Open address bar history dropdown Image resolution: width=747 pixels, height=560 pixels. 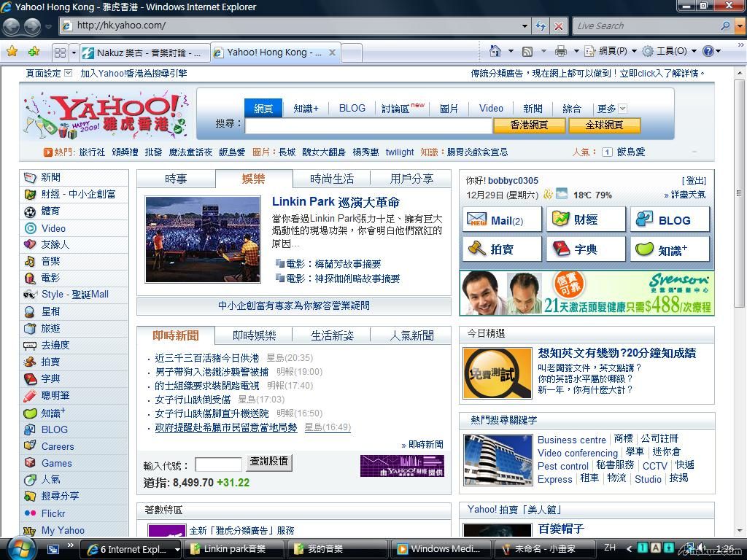[525, 26]
